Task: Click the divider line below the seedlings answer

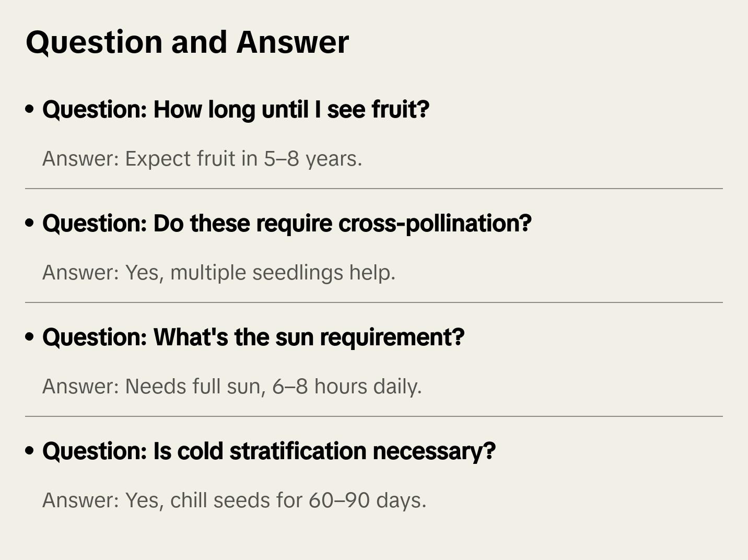Action: pos(374,302)
